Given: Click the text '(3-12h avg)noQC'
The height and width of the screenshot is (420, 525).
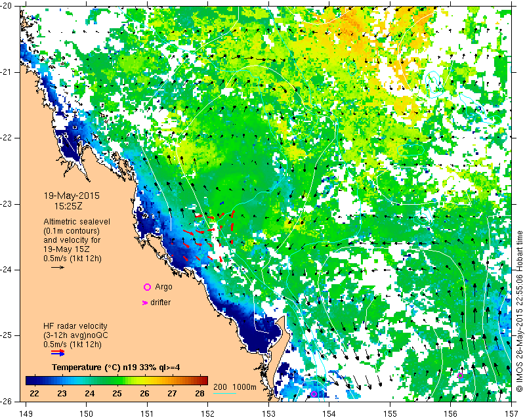Looking at the screenshot, I should (x=75, y=335).
